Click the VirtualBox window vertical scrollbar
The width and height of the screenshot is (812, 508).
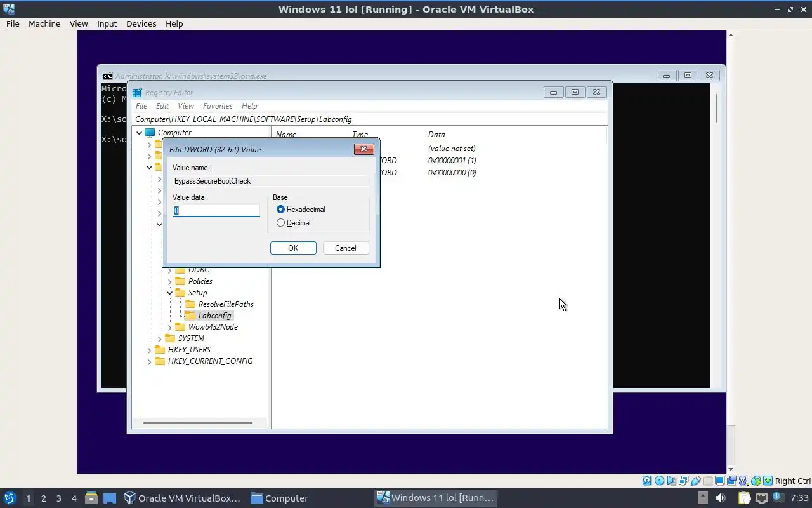pyautogui.click(x=730, y=251)
